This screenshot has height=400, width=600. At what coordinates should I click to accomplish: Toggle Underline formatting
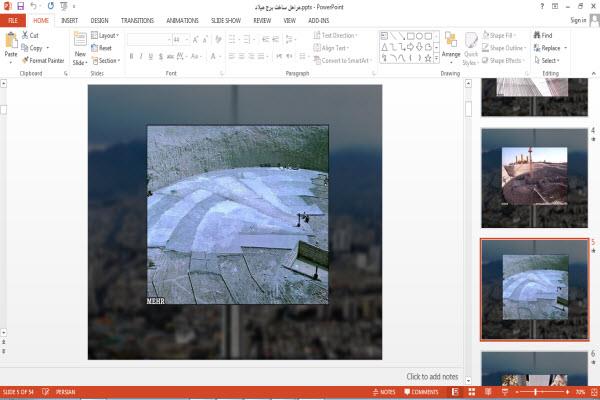151,57
